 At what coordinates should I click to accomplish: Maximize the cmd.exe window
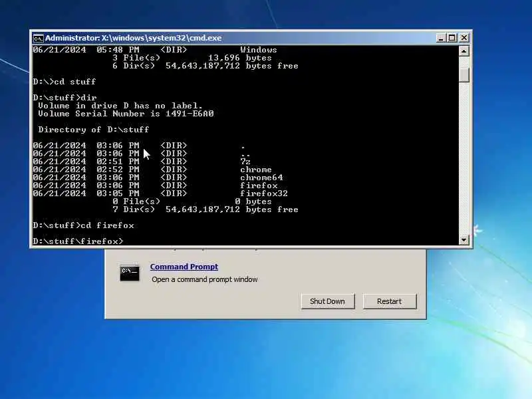pyautogui.click(x=452, y=38)
